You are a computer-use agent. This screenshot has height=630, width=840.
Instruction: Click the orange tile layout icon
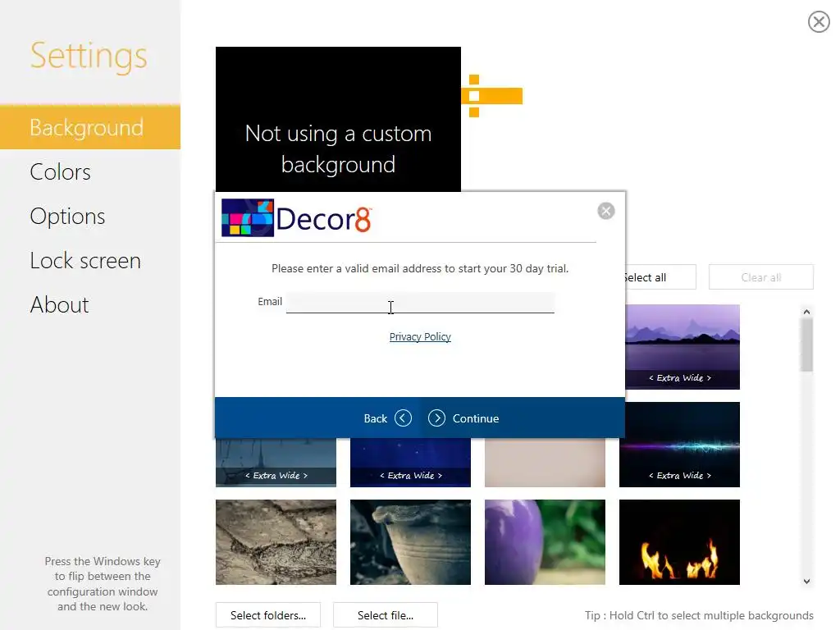pos(492,96)
